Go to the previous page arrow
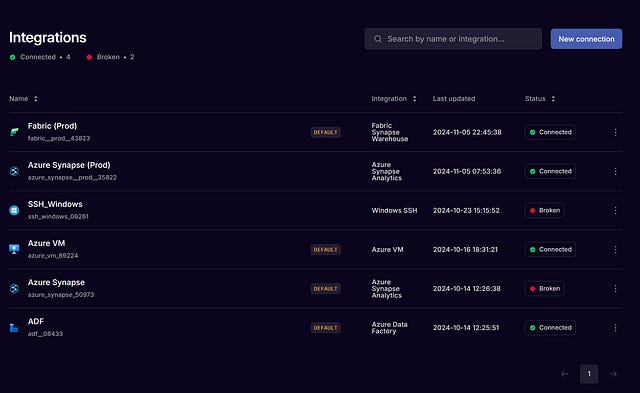 pos(564,374)
